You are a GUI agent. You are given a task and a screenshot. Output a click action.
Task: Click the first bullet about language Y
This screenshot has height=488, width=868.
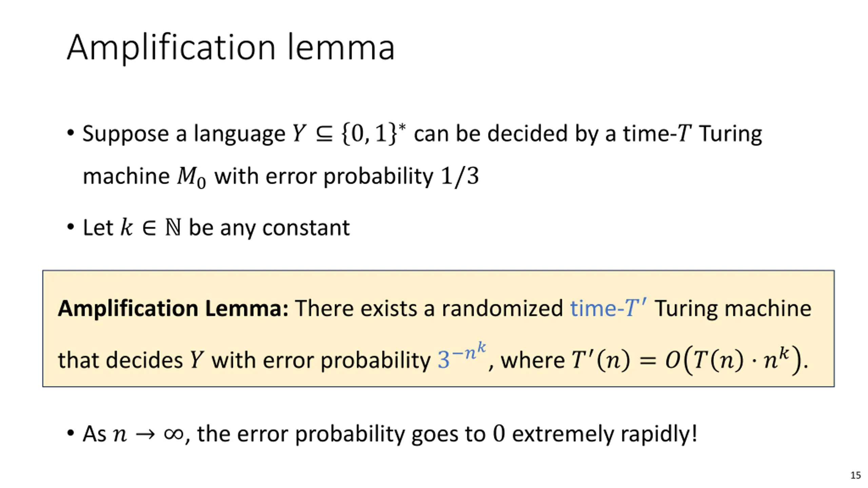tap(414, 155)
